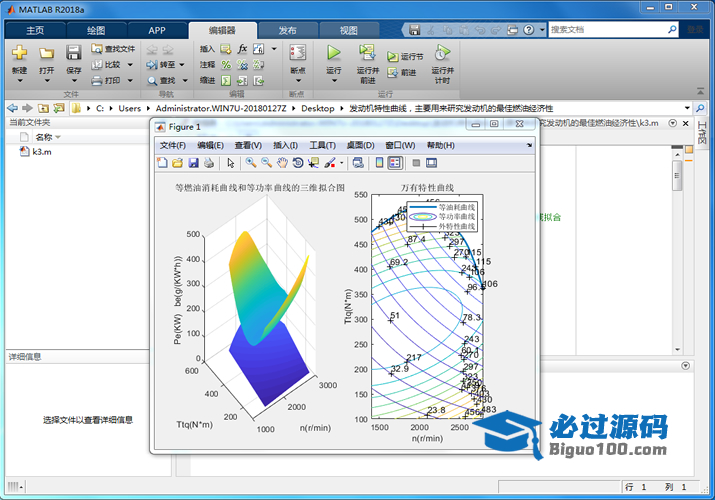Toggle the Insert Colorbar button in Figure 1

[x=379, y=163]
